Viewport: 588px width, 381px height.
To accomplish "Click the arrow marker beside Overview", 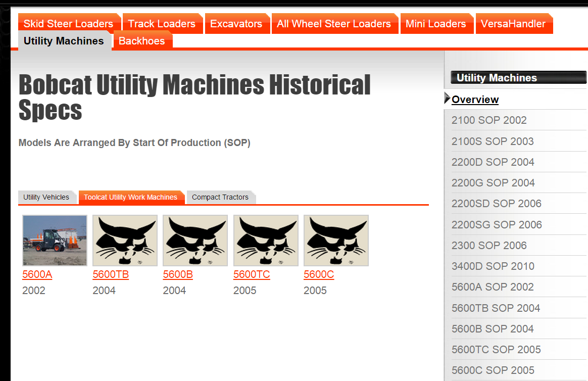I will tap(447, 98).
